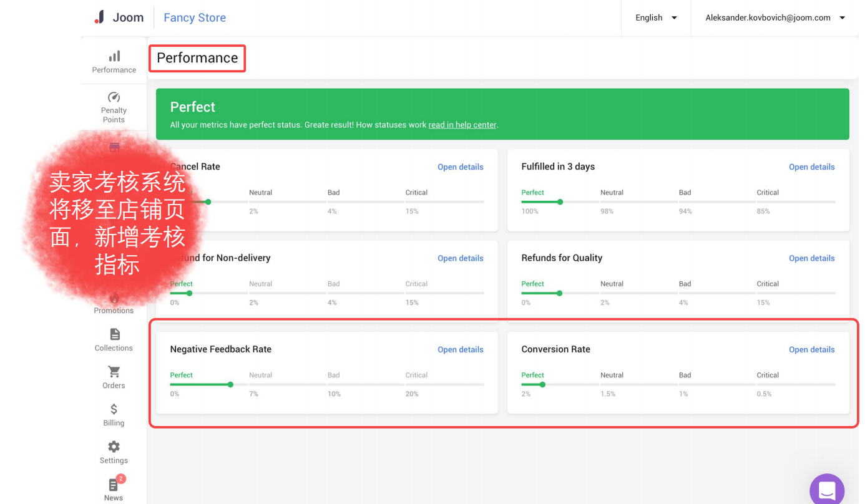Open details for Cancel Rate

(x=461, y=167)
